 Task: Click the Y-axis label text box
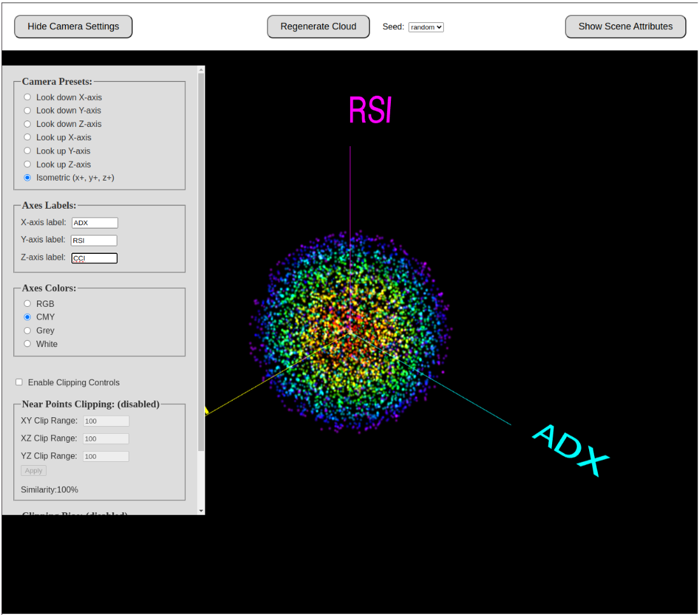coord(94,241)
